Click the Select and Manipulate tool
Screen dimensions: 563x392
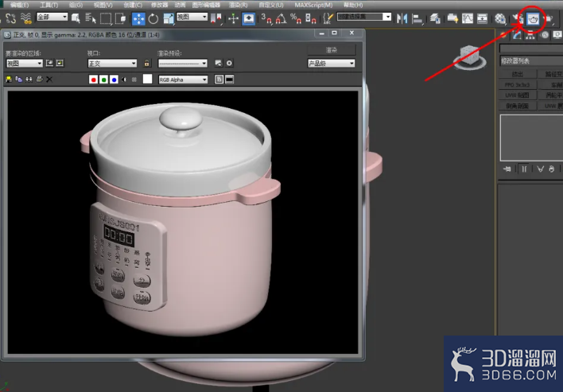click(233, 18)
